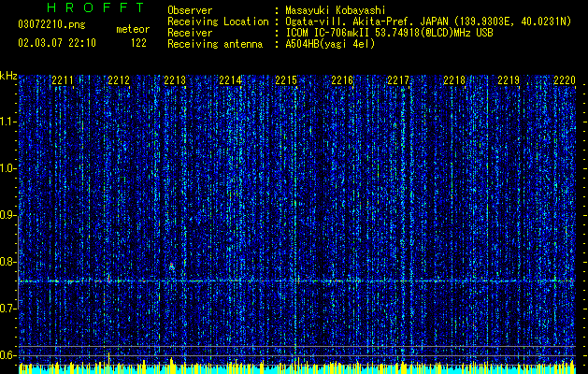Click the 2218 time marker
This screenshot has height=374, width=588.
coord(454,80)
